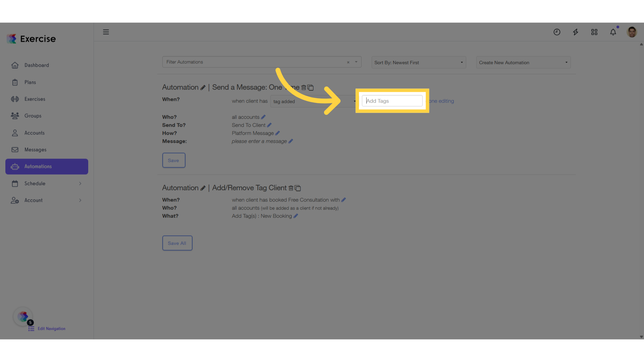This screenshot has height=362, width=644.
Task: Focus the Add Tags input field
Action: pyautogui.click(x=392, y=101)
